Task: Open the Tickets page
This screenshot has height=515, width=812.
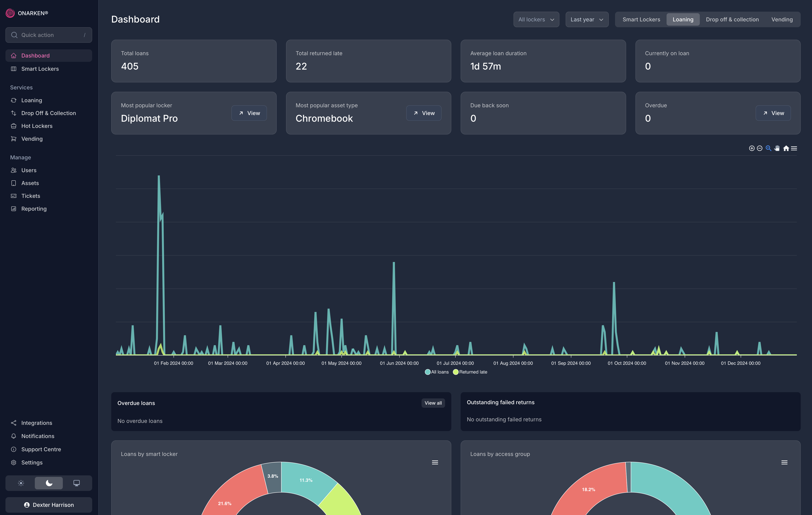Action: tap(49, 196)
